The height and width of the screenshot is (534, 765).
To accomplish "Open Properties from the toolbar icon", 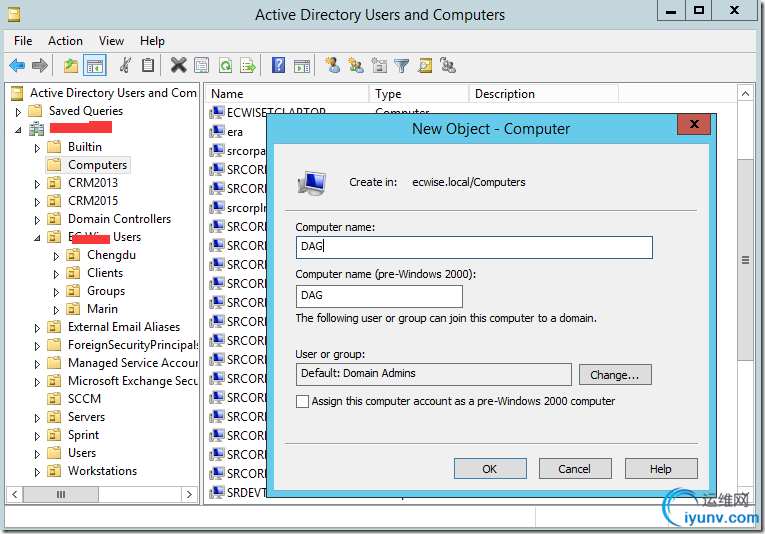I will tap(201, 65).
